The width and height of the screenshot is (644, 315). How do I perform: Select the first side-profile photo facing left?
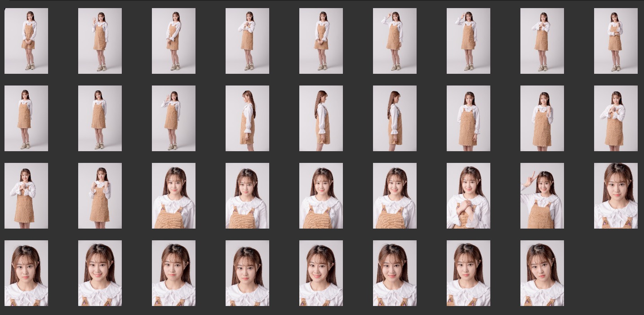coord(247,118)
